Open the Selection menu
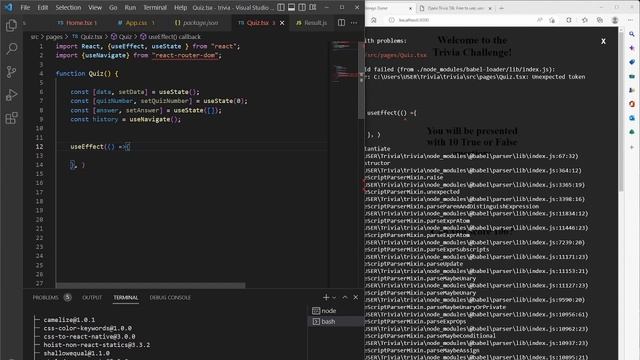The image size is (640, 360). click(68, 7)
